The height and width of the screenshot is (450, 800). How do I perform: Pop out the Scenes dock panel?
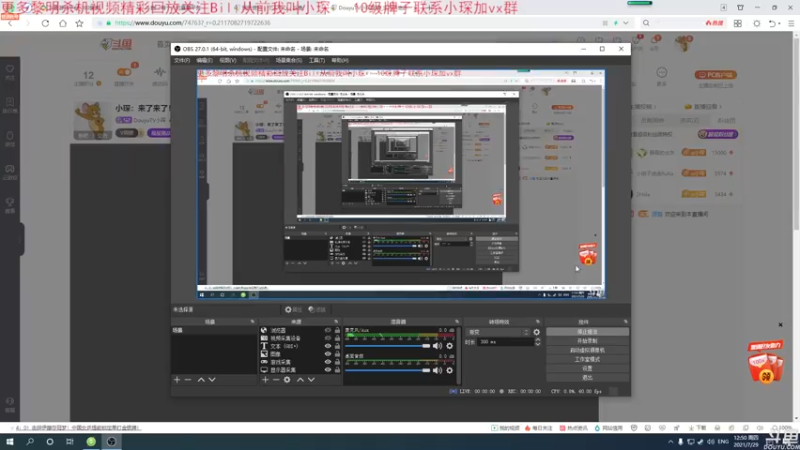252,322
